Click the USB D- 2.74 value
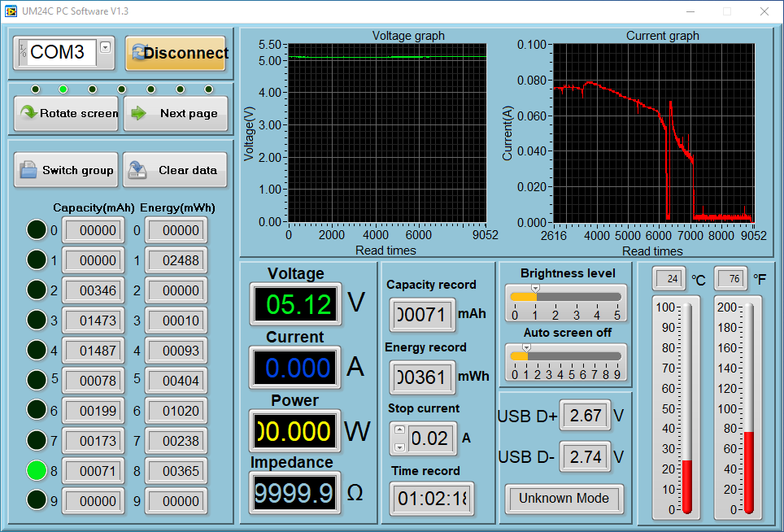The height and width of the screenshot is (532, 784). pos(585,457)
